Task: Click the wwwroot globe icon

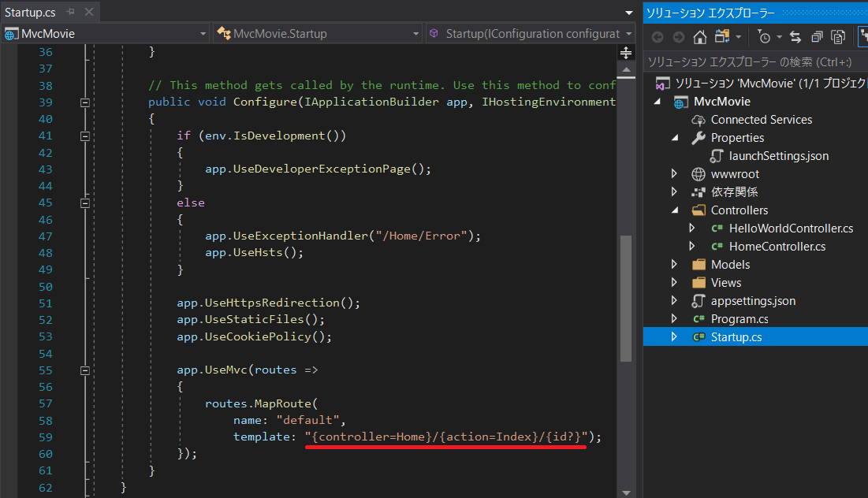Action: pyautogui.click(x=698, y=174)
